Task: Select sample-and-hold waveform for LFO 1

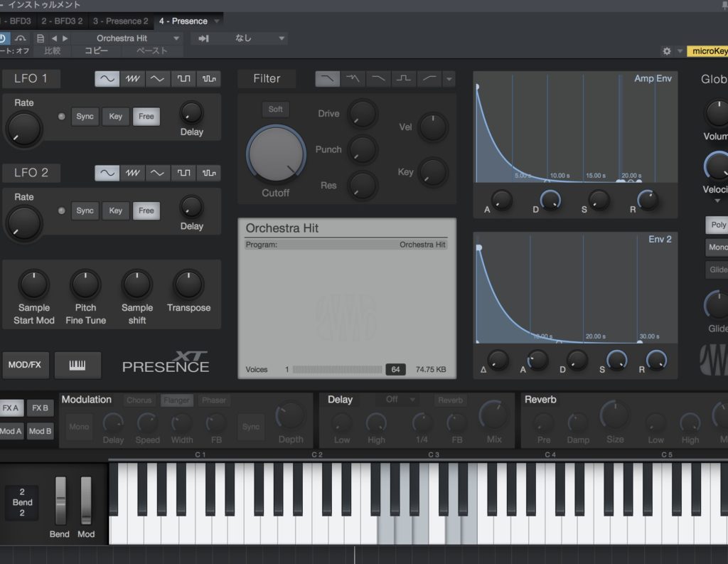Action: pos(208,79)
